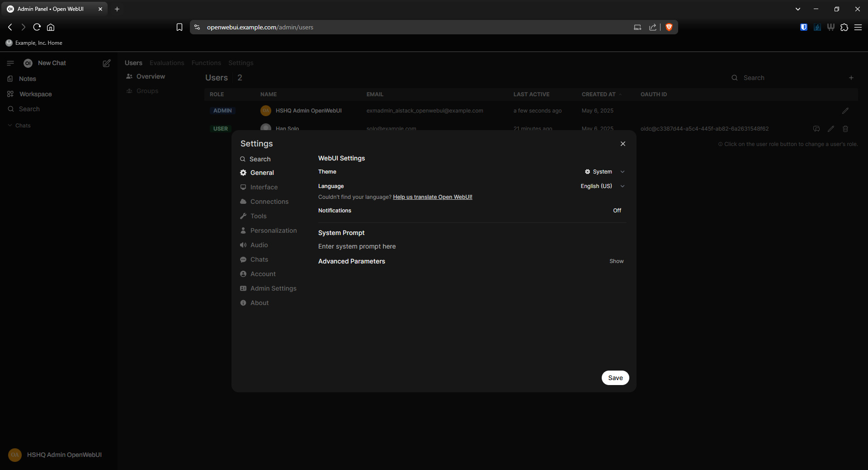
Task: Click edit pencil for HSHQ Admin user
Action: (x=845, y=111)
